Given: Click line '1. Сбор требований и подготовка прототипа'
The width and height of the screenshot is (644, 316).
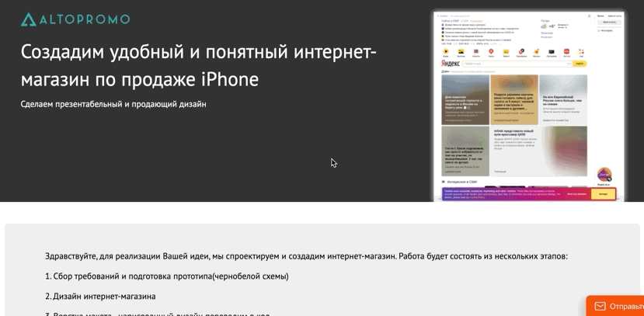Looking at the screenshot, I should [x=167, y=276].
